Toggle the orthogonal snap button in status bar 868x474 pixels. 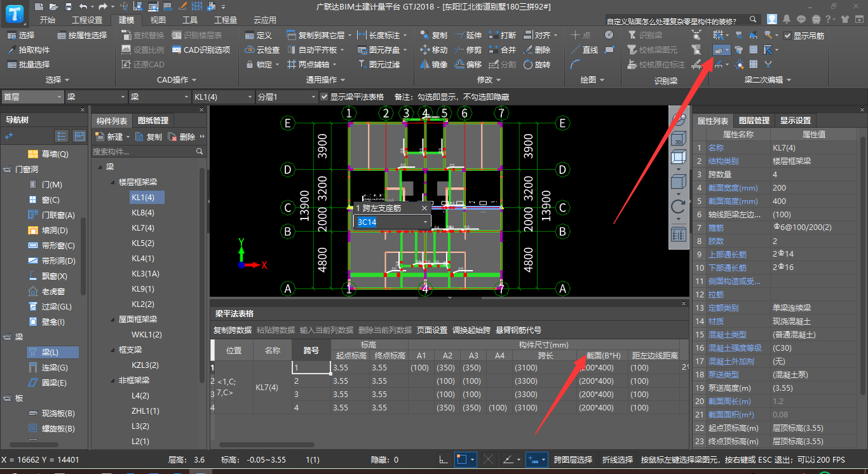[445, 459]
